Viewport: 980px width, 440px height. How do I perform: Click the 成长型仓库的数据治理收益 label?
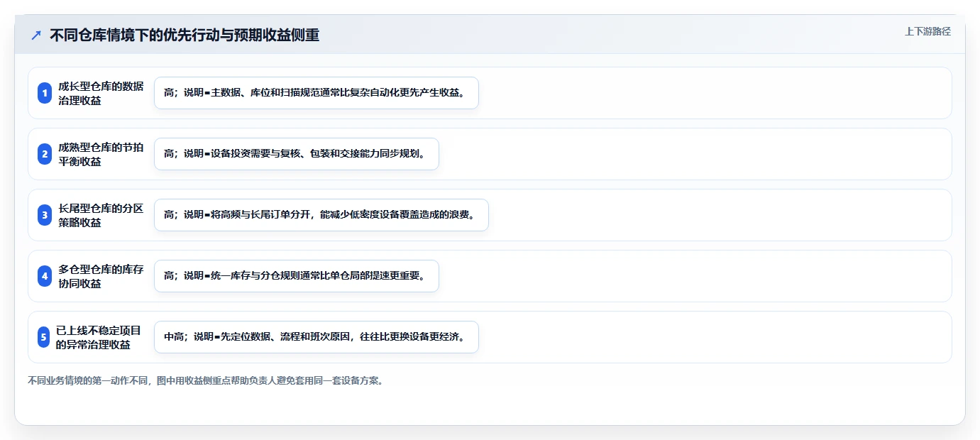(101, 93)
